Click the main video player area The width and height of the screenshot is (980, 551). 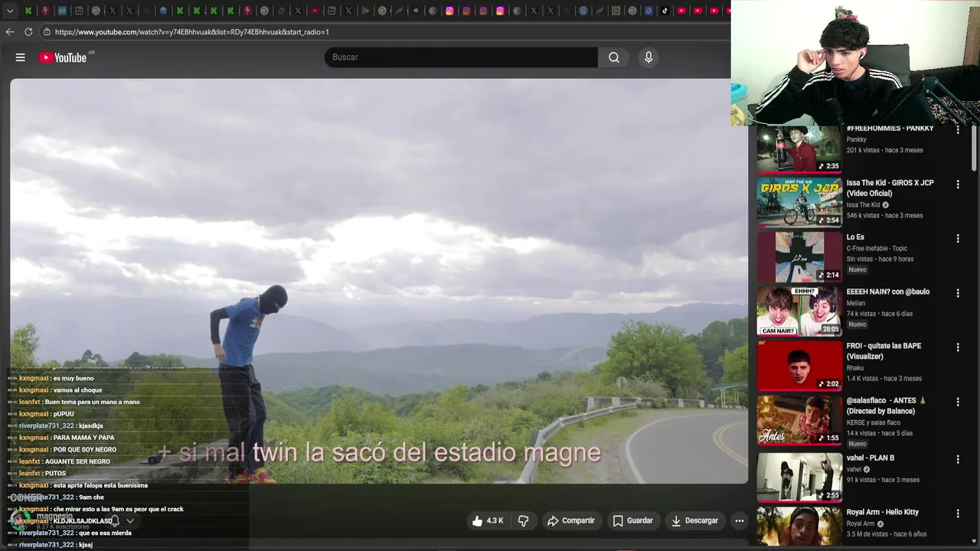tap(379, 281)
